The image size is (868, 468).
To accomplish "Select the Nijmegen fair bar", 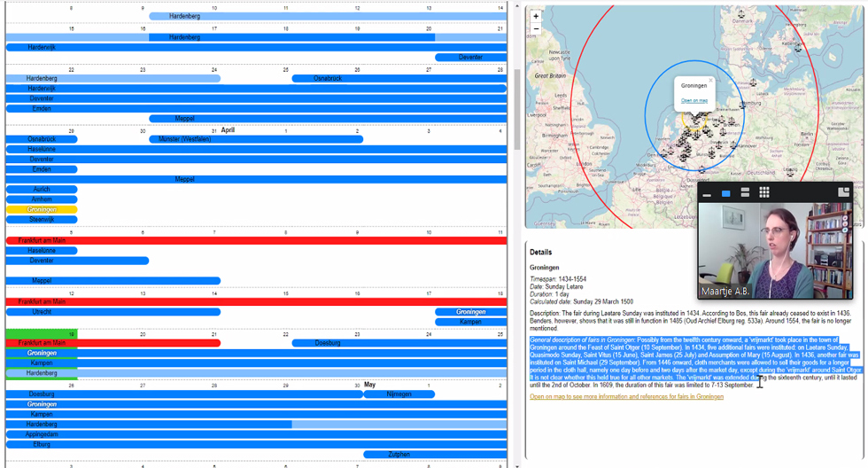I will pos(399,394).
